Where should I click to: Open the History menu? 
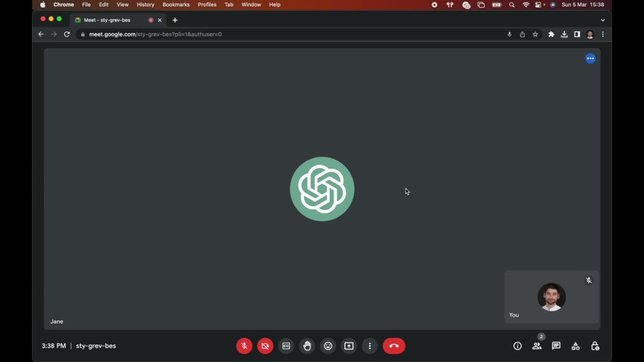point(145,4)
